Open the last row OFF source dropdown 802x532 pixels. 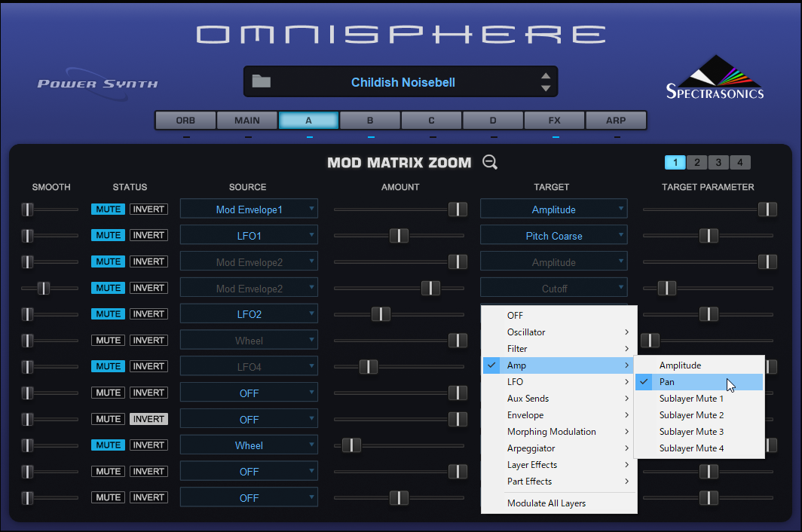[x=249, y=497]
